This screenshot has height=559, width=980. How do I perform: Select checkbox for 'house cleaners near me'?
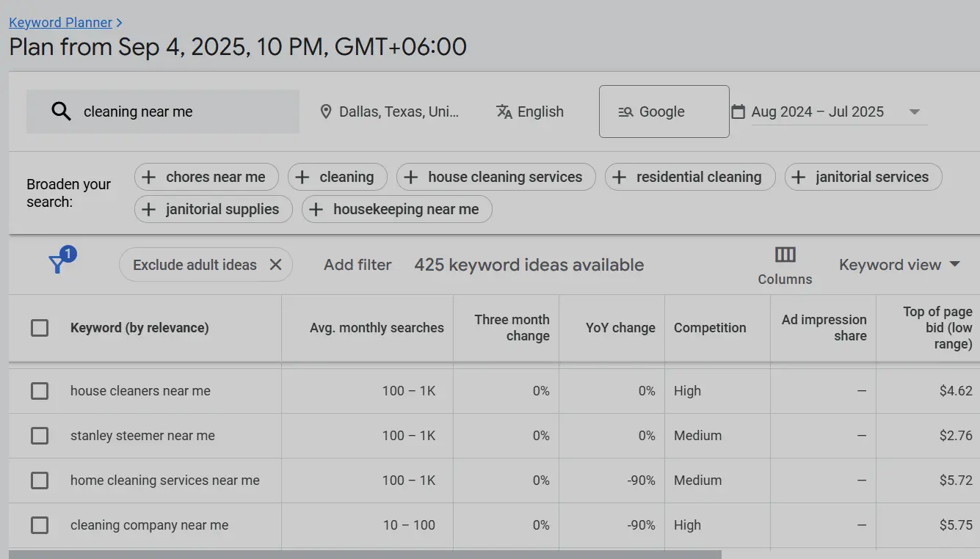point(40,391)
